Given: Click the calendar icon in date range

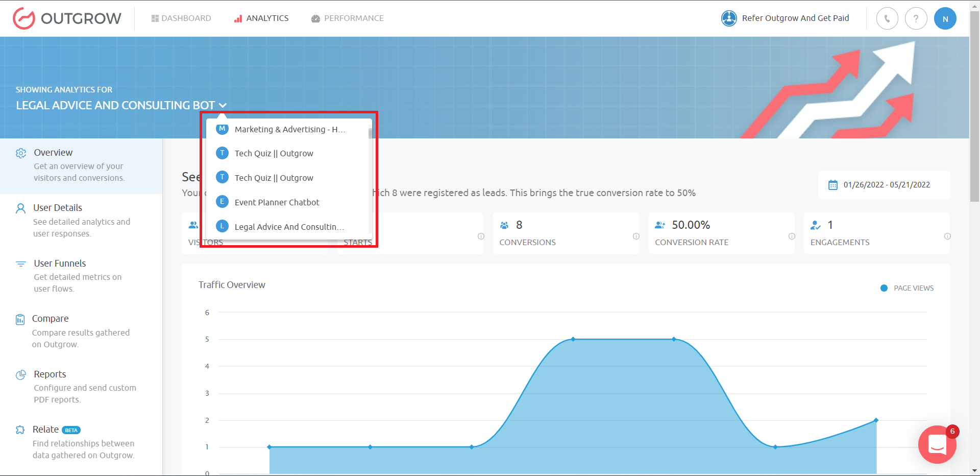Looking at the screenshot, I should pos(833,185).
